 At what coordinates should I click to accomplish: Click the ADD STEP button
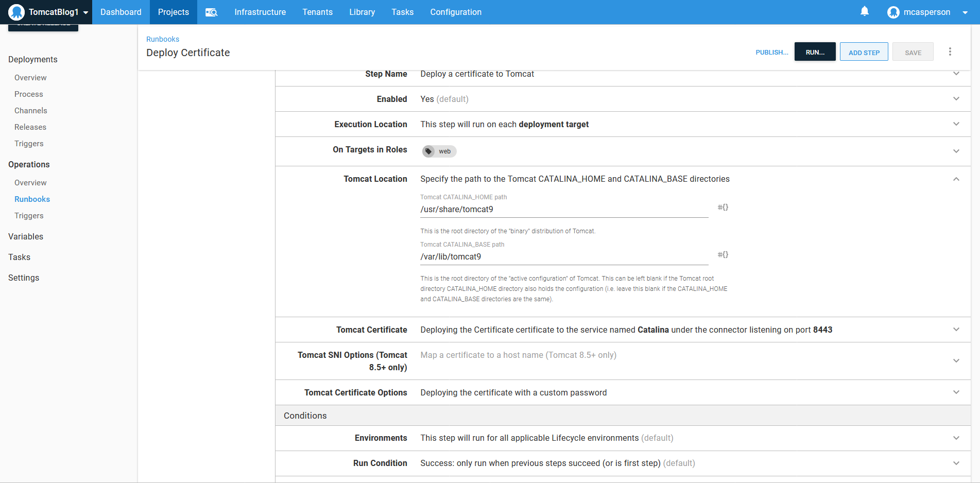click(x=864, y=52)
